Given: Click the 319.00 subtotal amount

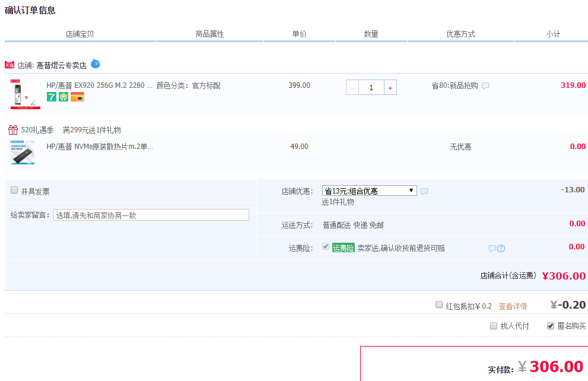Looking at the screenshot, I should 573,85.
